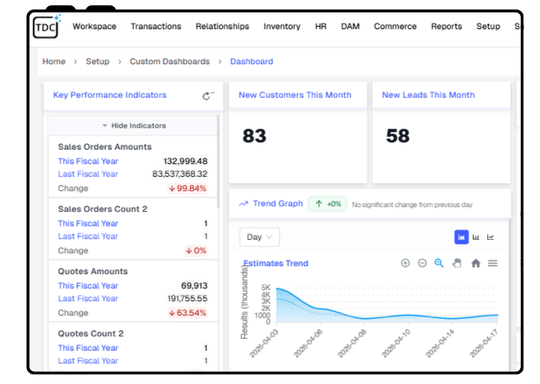The image size is (540, 384).
Task: Open This Fiscal Year under Quotes Amounts
Action: pyautogui.click(x=88, y=286)
